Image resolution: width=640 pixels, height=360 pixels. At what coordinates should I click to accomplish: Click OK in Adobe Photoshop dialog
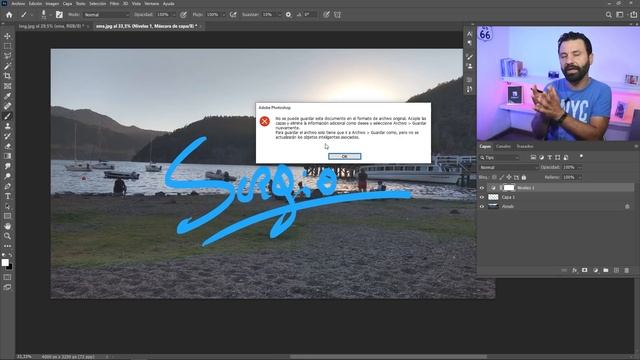(x=344, y=156)
